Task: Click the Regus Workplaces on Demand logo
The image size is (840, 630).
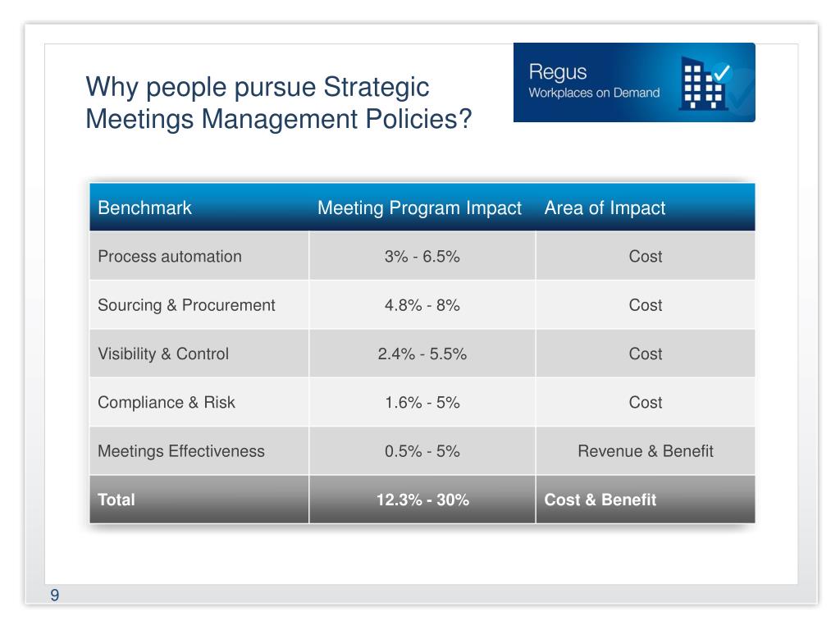Action: 634,83
